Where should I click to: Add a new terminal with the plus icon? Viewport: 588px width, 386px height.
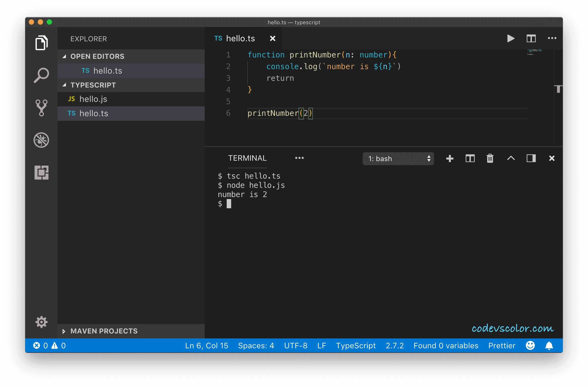click(x=450, y=158)
